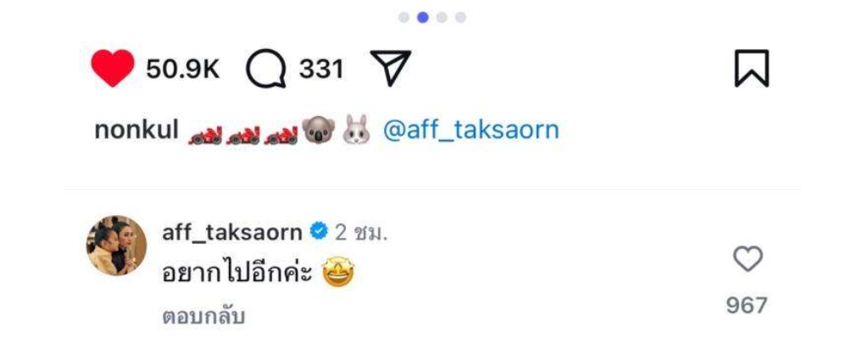This screenshot has height=360, width=868.
Task: Share post using paper plane icon
Action: [x=390, y=68]
